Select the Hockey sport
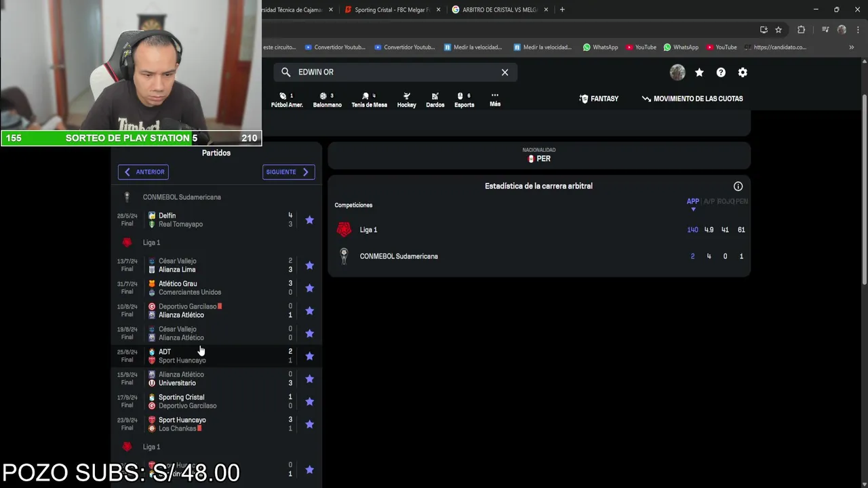 coord(406,100)
